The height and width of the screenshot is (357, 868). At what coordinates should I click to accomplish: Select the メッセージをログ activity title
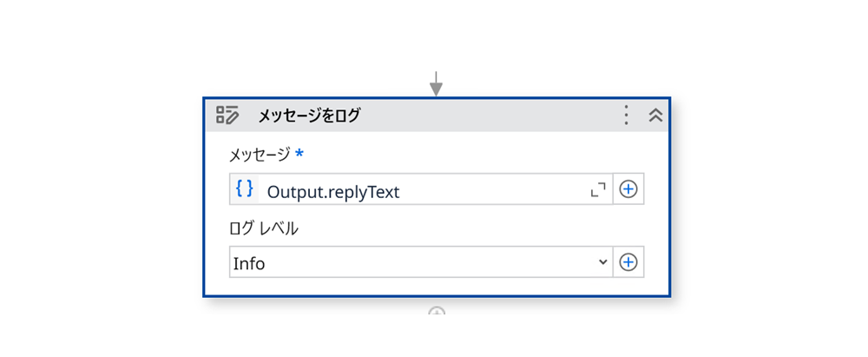click(x=308, y=116)
